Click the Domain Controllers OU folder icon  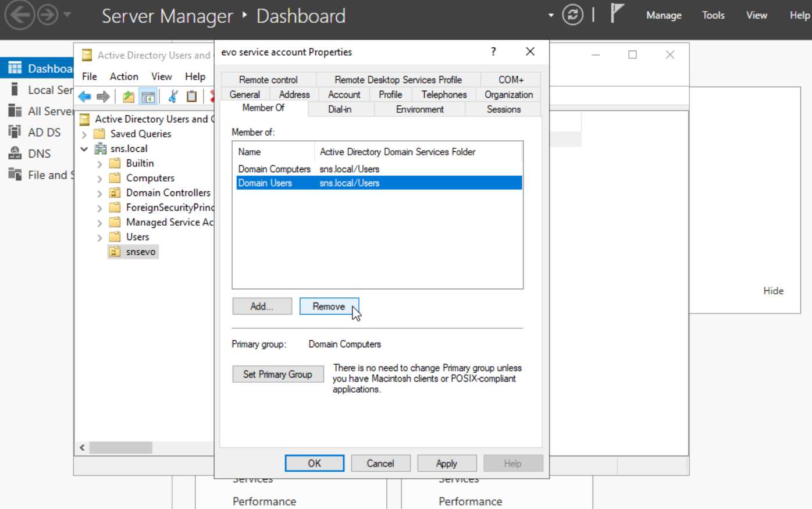[x=115, y=193]
